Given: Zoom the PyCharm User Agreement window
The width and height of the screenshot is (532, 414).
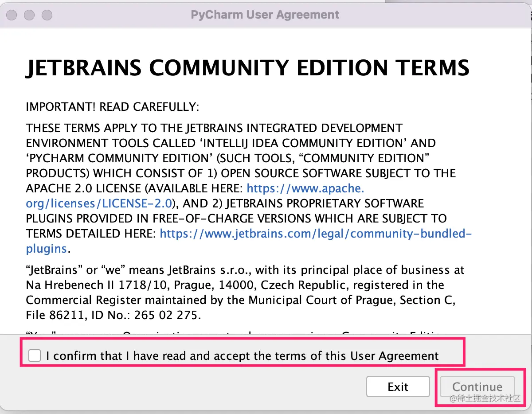Looking at the screenshot, I should pyautogui.click(x=47, y=15).
